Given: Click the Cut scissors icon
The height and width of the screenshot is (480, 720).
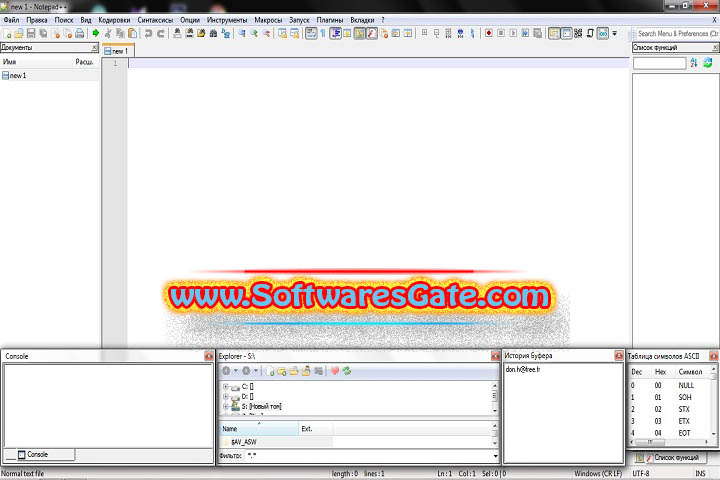Looking at the screenshot, I should point(108,34).
